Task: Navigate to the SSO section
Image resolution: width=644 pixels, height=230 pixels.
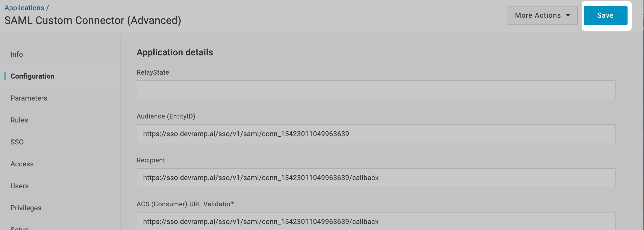Action: pos(17,142)
